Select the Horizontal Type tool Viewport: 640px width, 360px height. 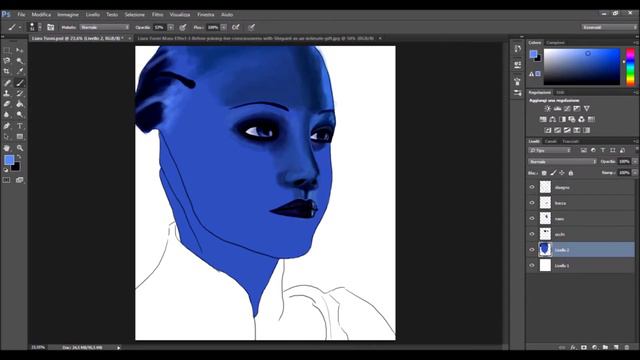coord(20,126)
